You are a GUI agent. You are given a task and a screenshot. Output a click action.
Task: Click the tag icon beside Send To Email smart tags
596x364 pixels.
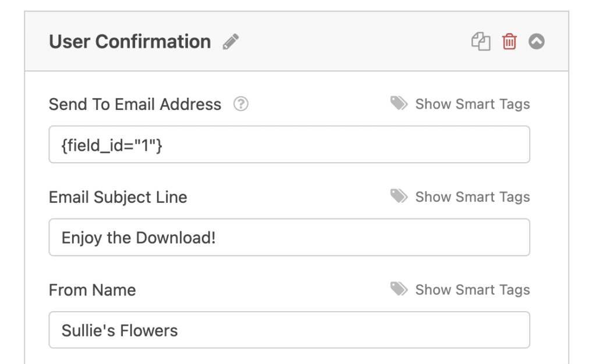coord(399,103)
